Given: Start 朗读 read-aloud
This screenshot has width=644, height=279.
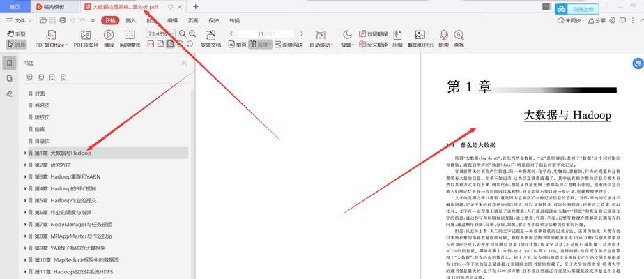Looking at the screenshot, I should 443,39.
